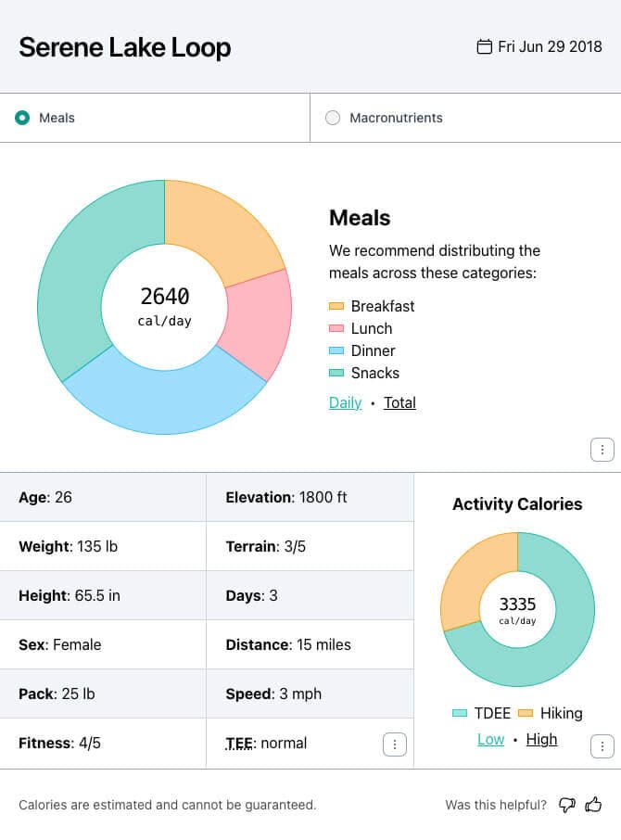
Task: Select the Macronutrients radio button
Action: (333, 118)
